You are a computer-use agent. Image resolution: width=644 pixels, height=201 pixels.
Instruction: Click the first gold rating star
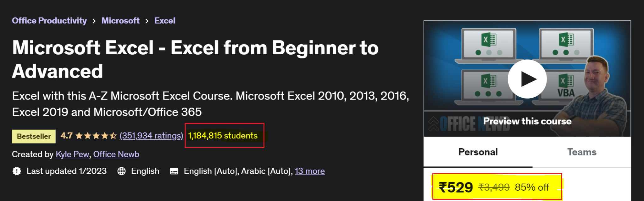tap(80, 136)
